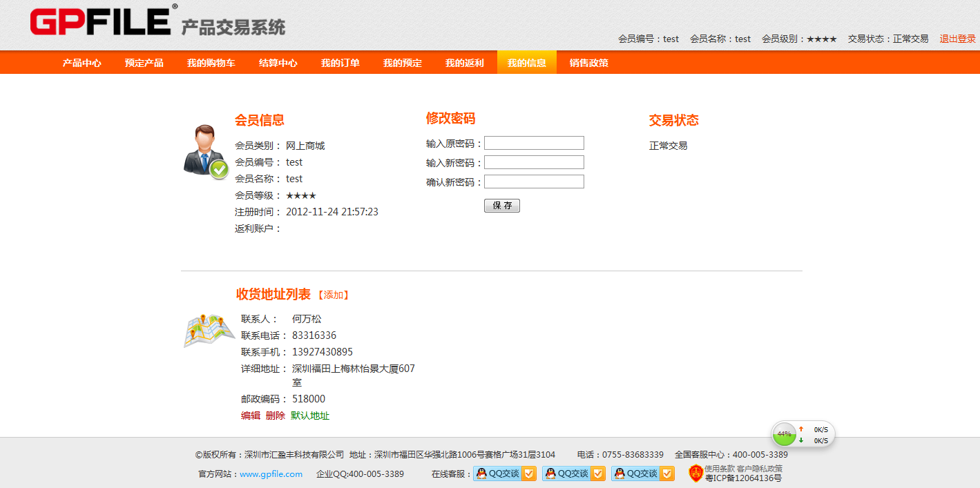Click the 【添加】 link to add an address
Viewport: 980px width, 488px height.
point(334,295)
